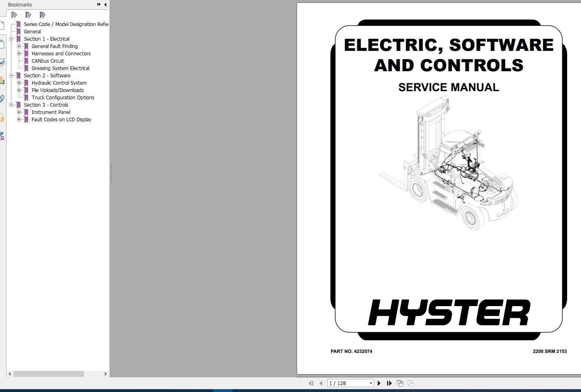
Task: Click the Bookmarks panel horizontal scrollbar thumb
Action: pos(48,374)
